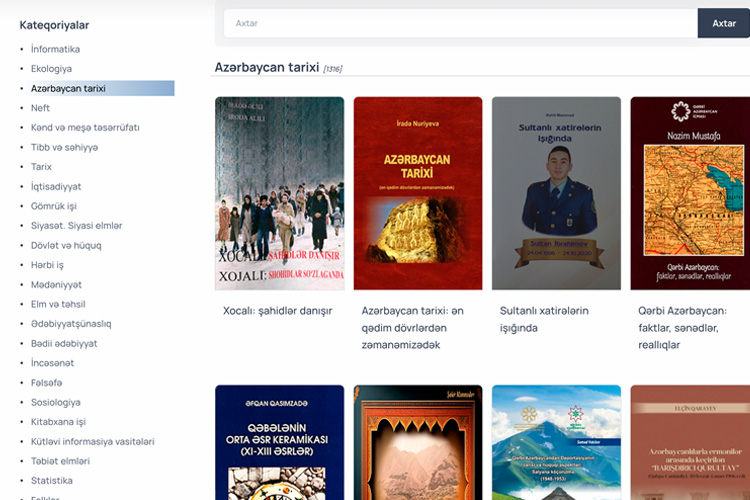This screenshot has height=500, width=750.
Task: Open the red Azərbaycan tarixi book cover
Action: (418, 193)
